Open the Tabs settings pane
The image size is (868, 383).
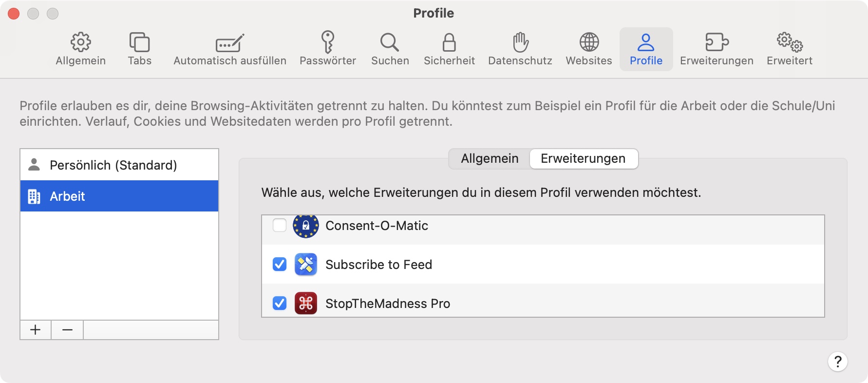point(140,49)
